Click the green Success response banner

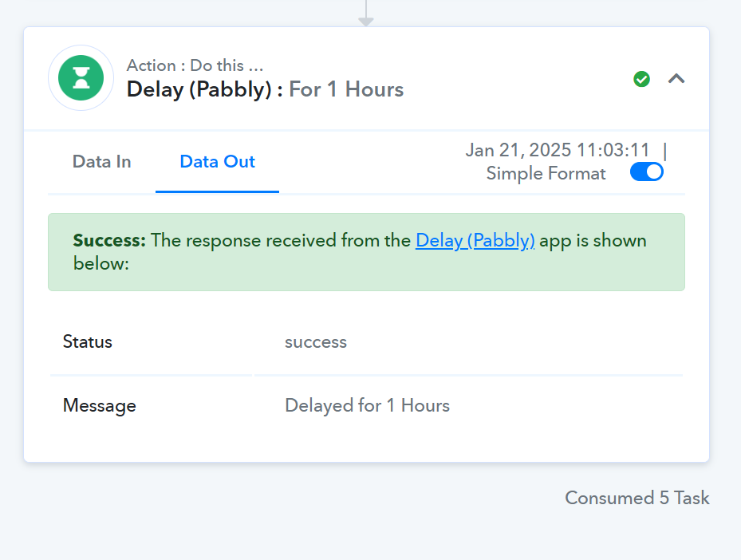pos(366,252)
